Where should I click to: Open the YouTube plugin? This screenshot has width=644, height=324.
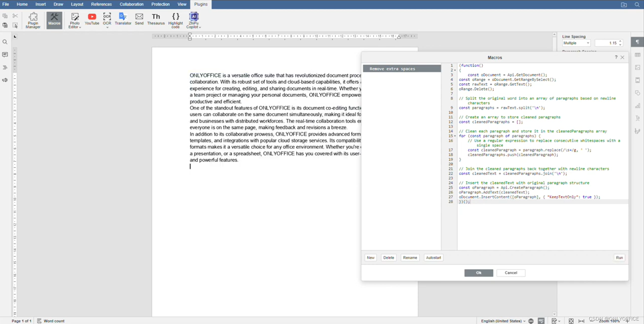92,19
